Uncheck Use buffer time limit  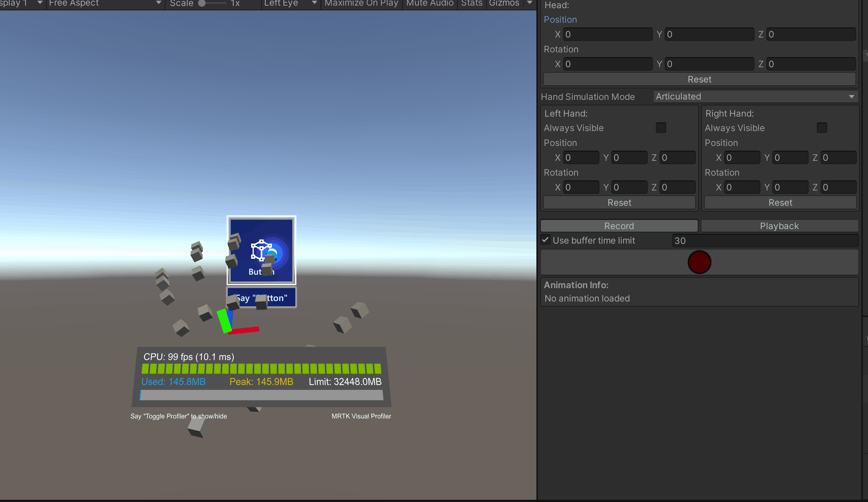coord(545,240)
